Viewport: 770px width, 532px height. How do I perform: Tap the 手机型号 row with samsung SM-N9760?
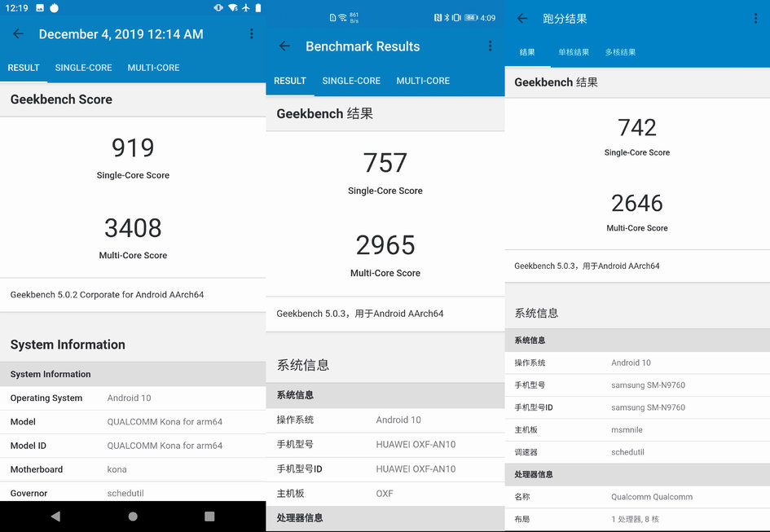pyautogui.click(x=637, y=385)
